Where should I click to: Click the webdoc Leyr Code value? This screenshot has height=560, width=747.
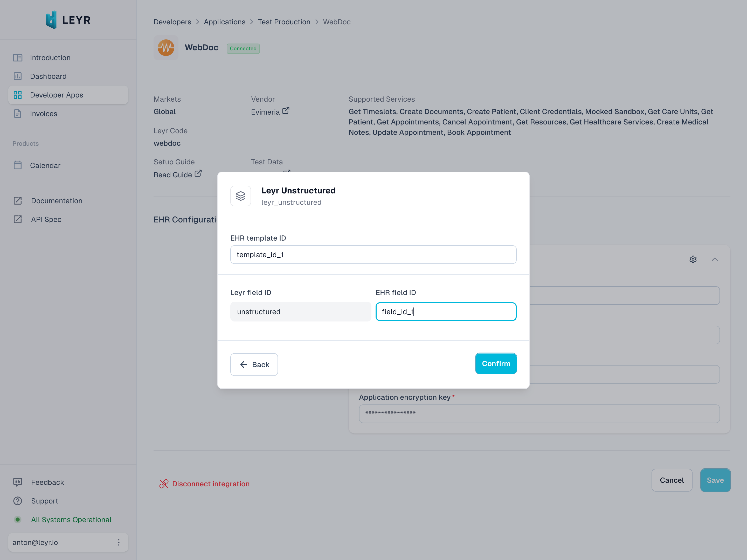point(167,143)
